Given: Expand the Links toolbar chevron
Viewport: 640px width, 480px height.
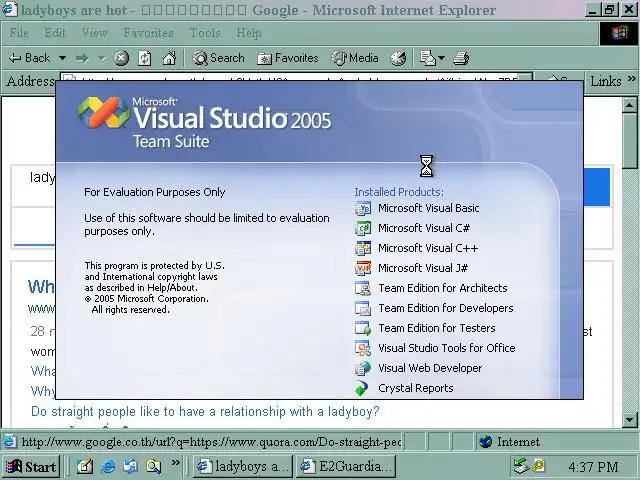Looking at the screenshot, I should tap(631, 78).
